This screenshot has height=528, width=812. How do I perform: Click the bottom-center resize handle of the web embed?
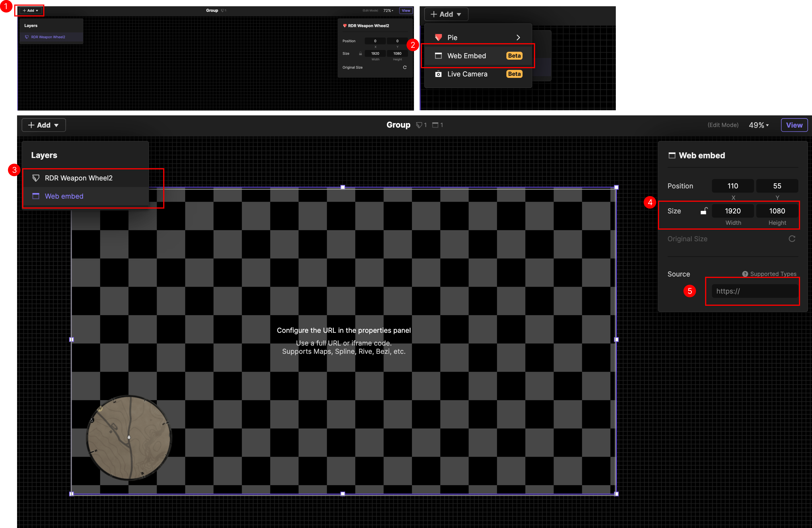(343, 494)
